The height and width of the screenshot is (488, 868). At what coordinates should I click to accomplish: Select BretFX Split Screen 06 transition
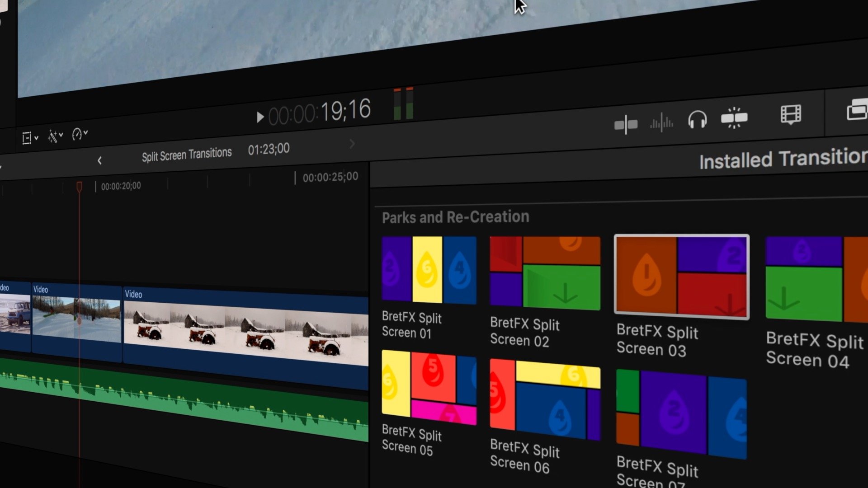(x=545, y=399)
